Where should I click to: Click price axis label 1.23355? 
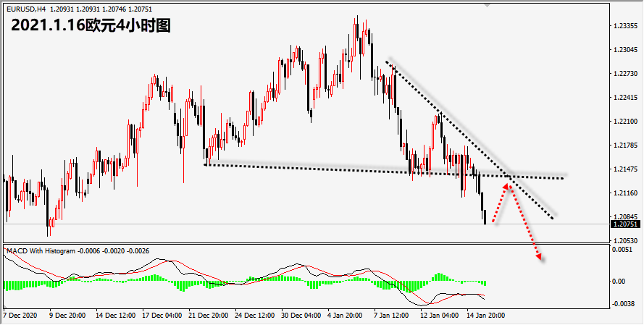tap(625, 26)
